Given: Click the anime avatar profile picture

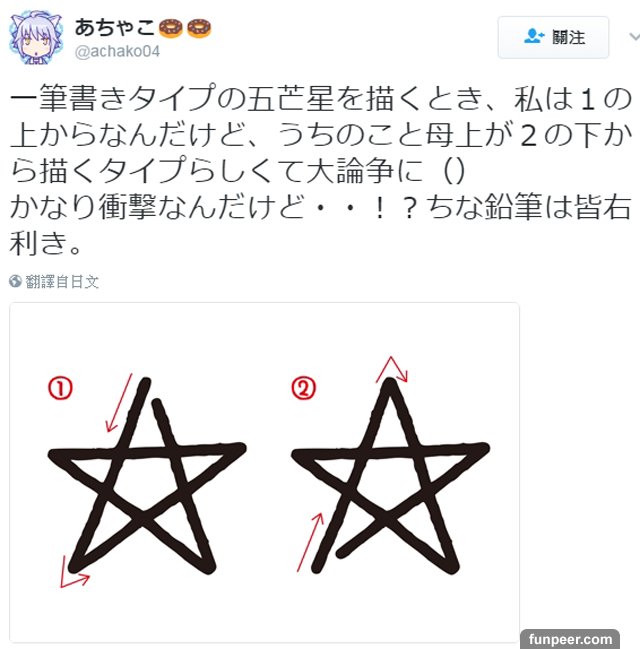Looking at the screenshot, I should pos(36,37).
